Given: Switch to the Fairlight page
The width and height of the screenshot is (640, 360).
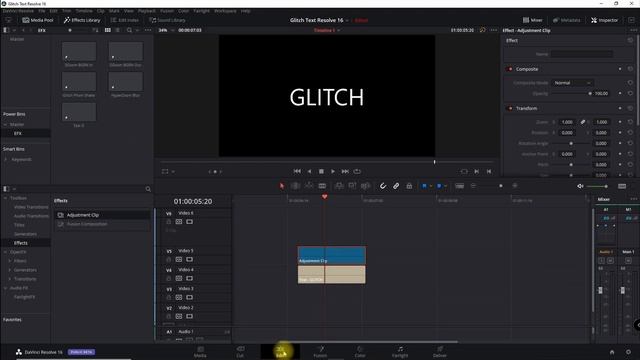Looking at the screenshot, I should click(x=400, y=352).
